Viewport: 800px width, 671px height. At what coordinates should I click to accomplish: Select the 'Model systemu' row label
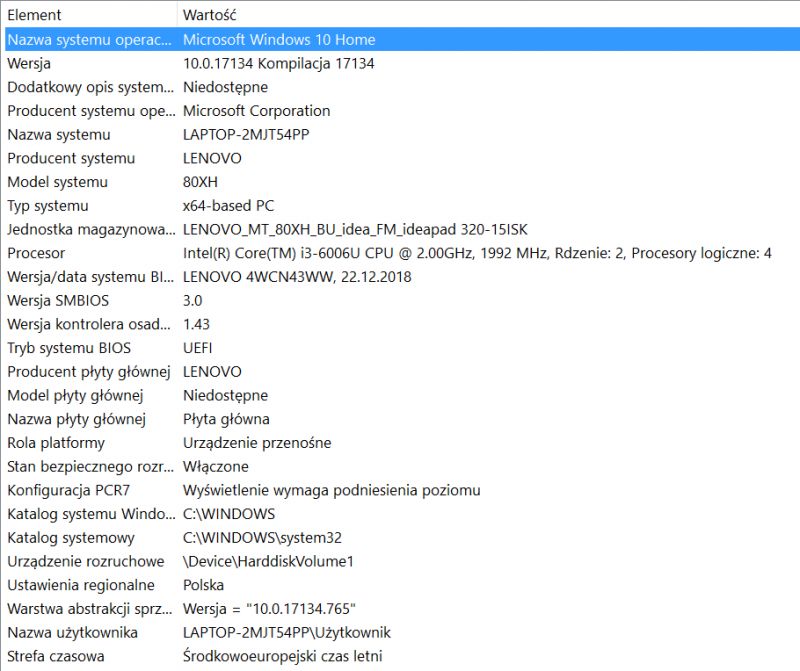point(58,182)
